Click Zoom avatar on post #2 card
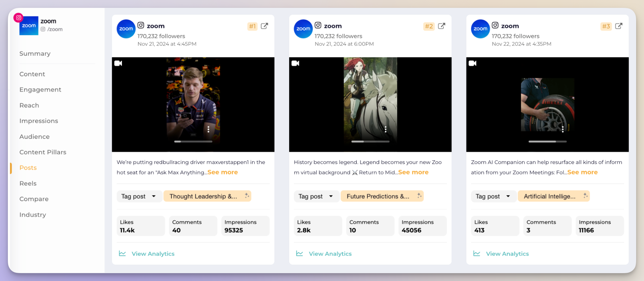 click(x=303, y=29)
